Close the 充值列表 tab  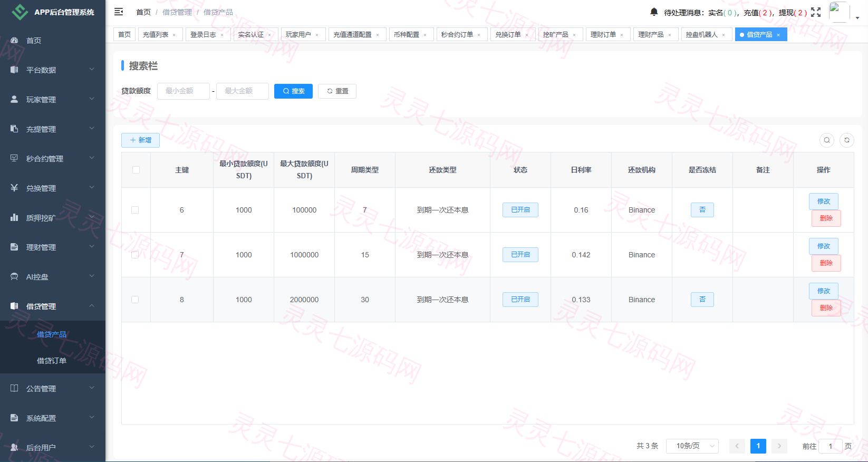click(174, 35)
